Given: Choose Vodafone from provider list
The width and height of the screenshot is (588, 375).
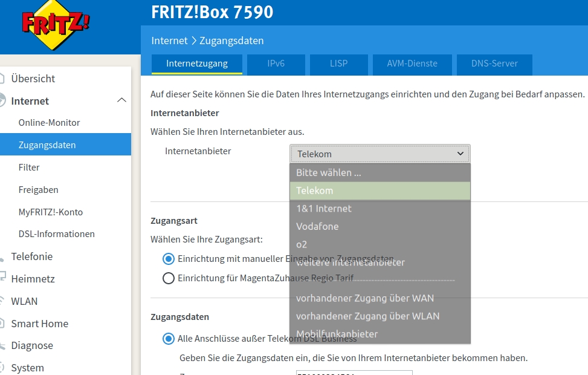Looking at the screenshot, I should (x=317, y=227).
